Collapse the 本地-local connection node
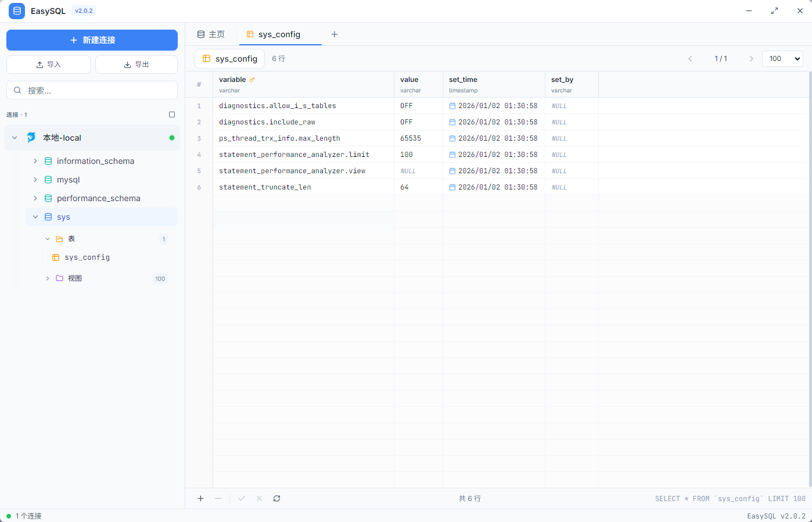 15,138
